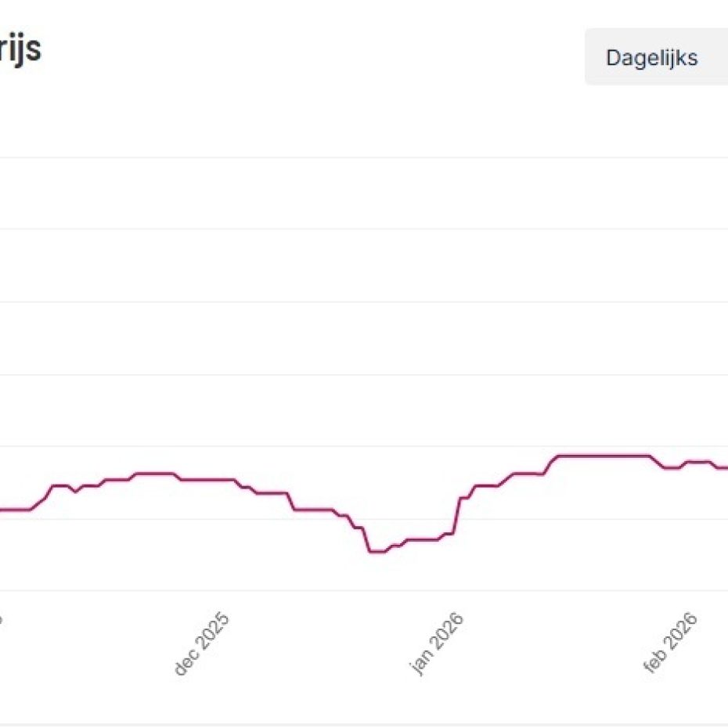Click the steep rise just before jan 2026
The height and width of the screenshot is (728, 728).
tap(457, 515)
